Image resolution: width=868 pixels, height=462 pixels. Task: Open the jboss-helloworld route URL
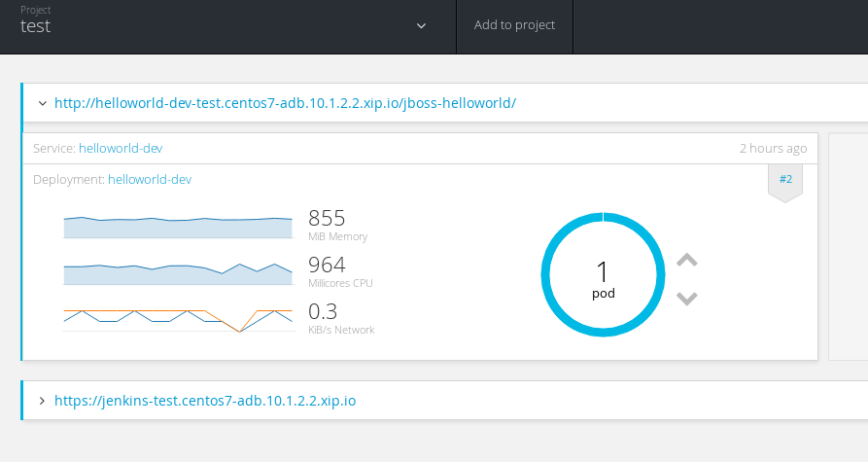(285, 103)
